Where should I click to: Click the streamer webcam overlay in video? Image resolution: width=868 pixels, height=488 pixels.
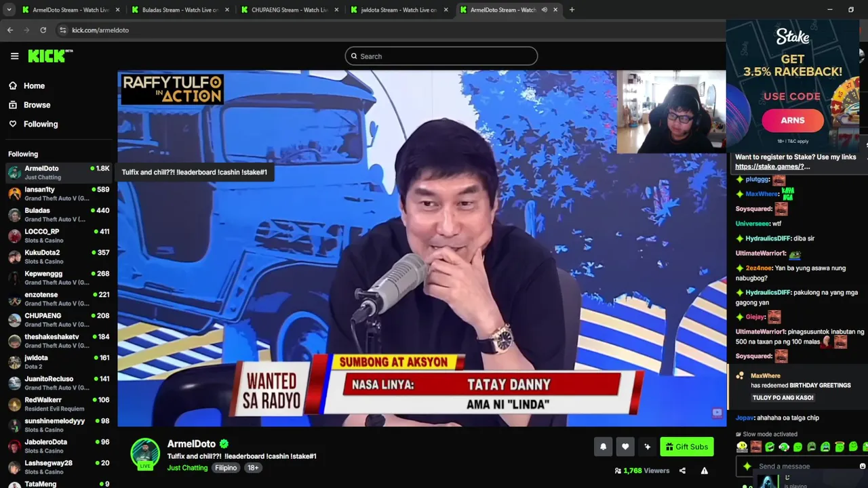[671, 112]
